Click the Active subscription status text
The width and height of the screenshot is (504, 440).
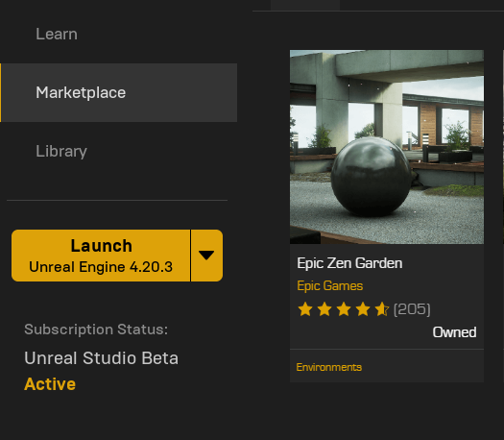(x=50, y=384)
